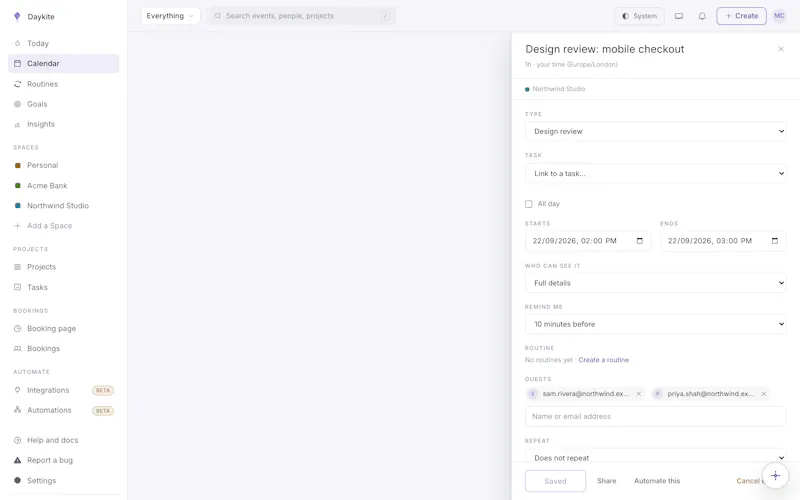The height and width of the screenshot is (500, 800).
Task: Click the guest Name or email address field
Action: 656,416
